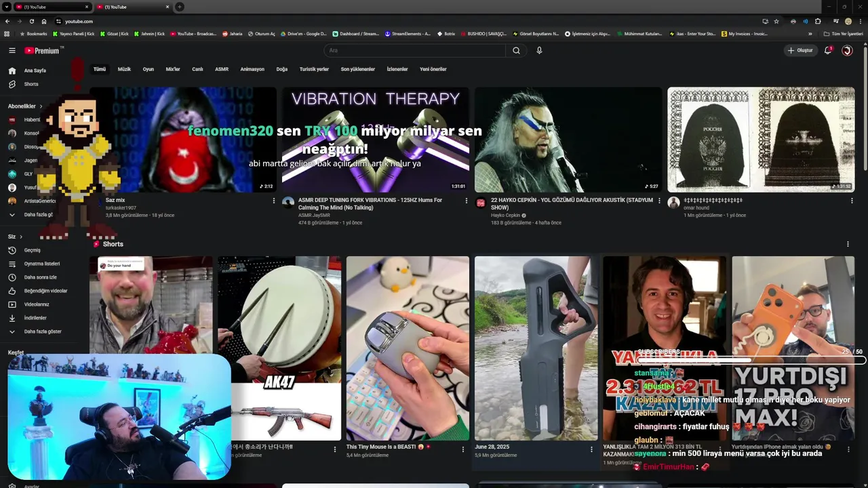
Task: Open the YouTube hamburger guide menu
Action: tap(12, 50)
